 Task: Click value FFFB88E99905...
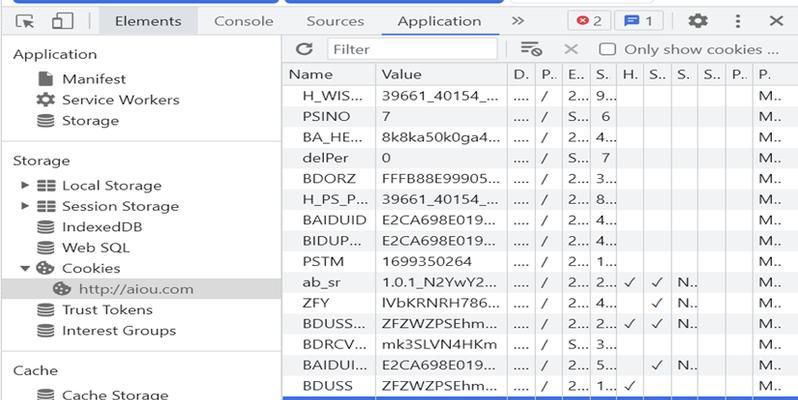click(441, 179)
